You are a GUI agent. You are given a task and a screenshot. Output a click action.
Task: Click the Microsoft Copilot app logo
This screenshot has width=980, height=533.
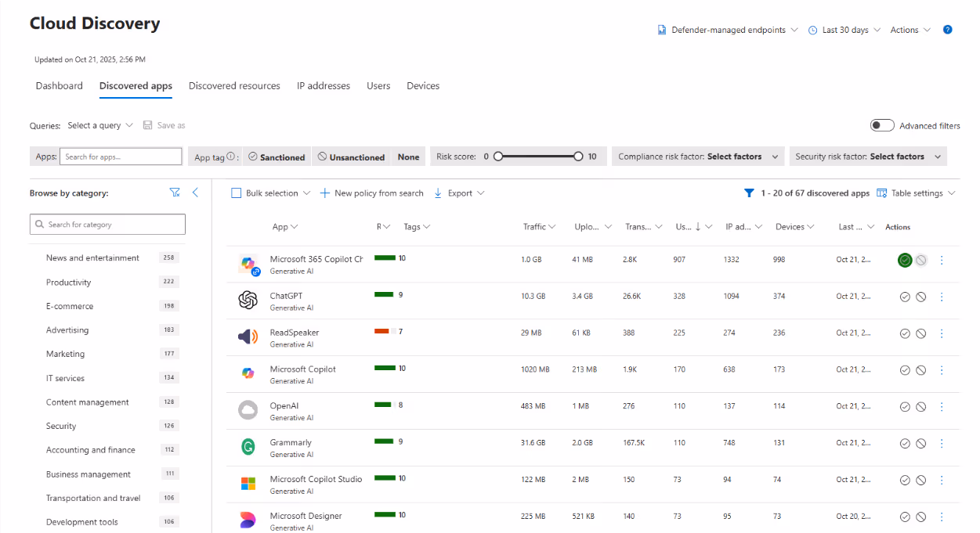pyautogui.click(x=248, y=373)
